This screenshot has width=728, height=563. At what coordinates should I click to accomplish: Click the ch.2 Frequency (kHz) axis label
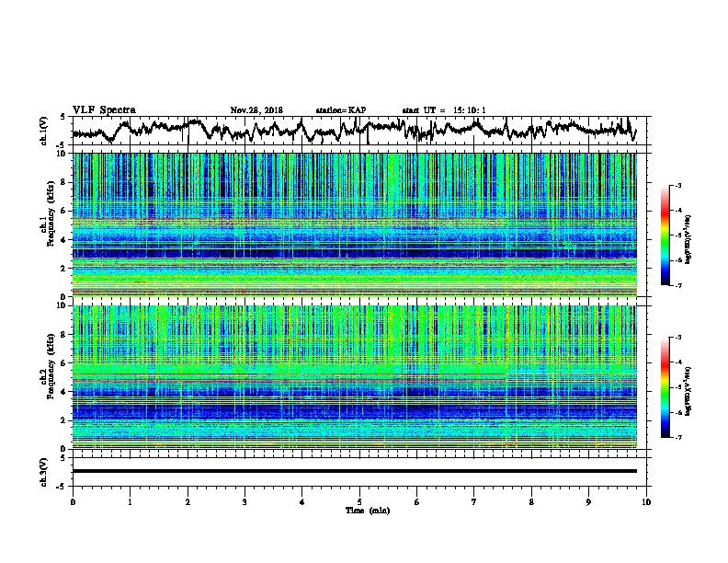[x=51, y=366]
